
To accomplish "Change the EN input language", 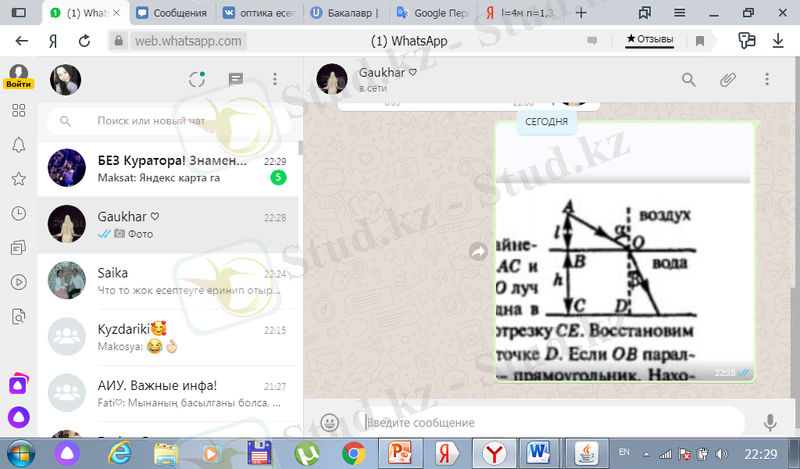I will point(623,452).
